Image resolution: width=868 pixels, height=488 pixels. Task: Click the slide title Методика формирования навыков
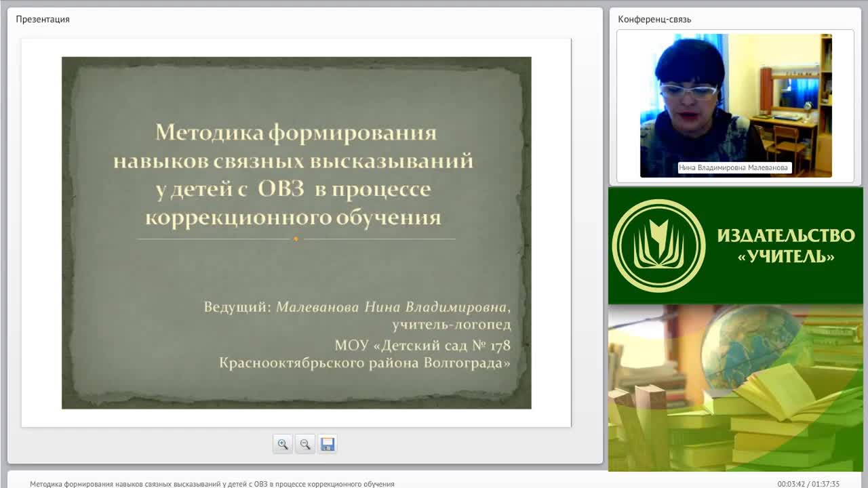click(294, 174)
